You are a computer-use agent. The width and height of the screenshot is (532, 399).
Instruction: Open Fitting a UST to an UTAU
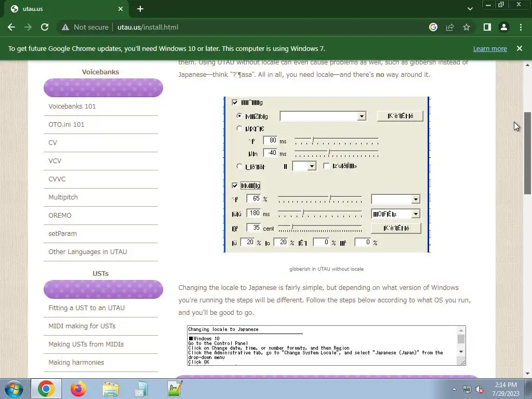pos(87,308)
